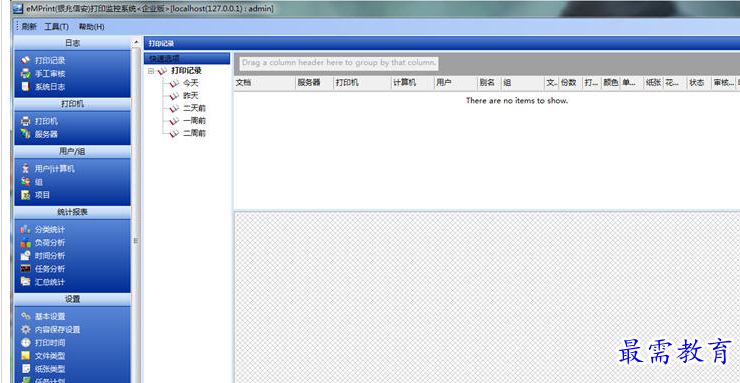Open the 系统日志 sidebar icon
This screenshot has width=740, height=383.
coord(25,87)
